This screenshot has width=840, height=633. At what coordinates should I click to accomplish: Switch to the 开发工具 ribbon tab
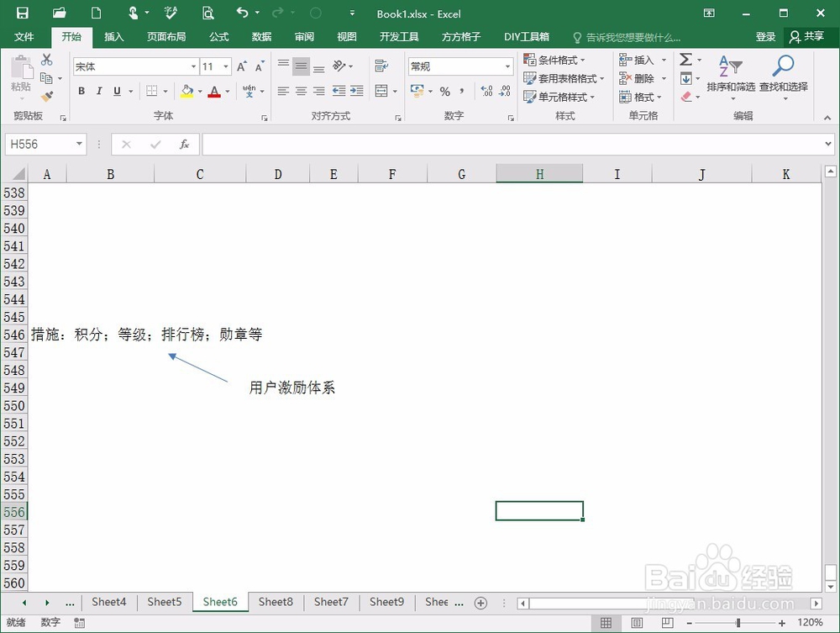click(x=399, y=36)
